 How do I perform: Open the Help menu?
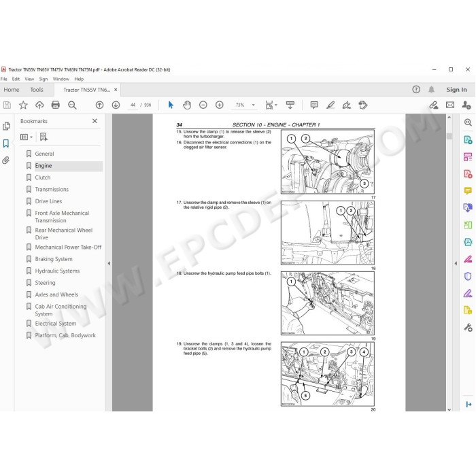[x=79, y=79]
